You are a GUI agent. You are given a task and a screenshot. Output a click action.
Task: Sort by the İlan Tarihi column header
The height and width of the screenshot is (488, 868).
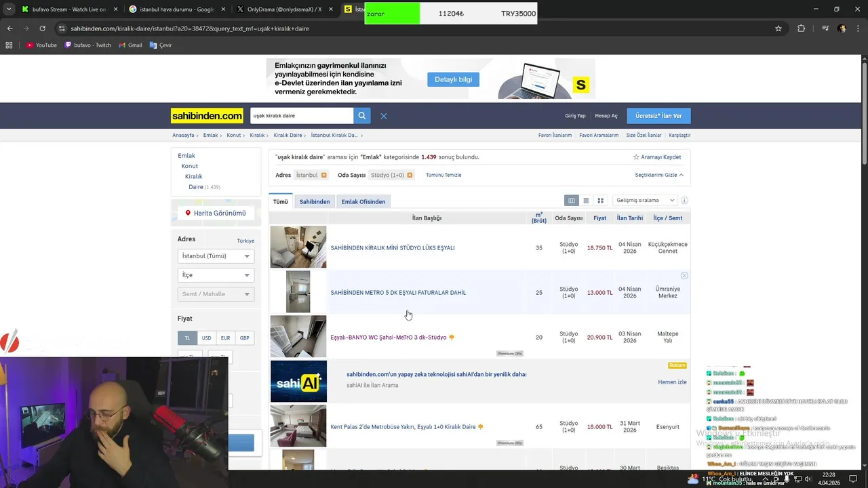(x=630, y=218)
